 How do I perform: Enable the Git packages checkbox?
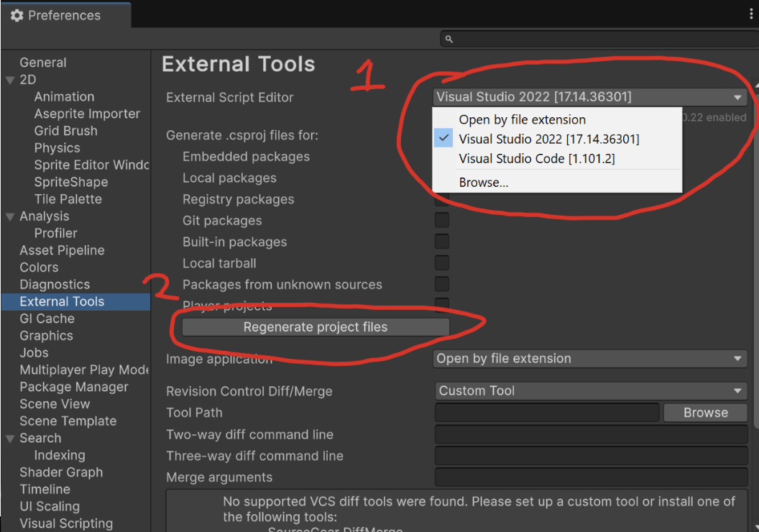(x=441, y=220)
